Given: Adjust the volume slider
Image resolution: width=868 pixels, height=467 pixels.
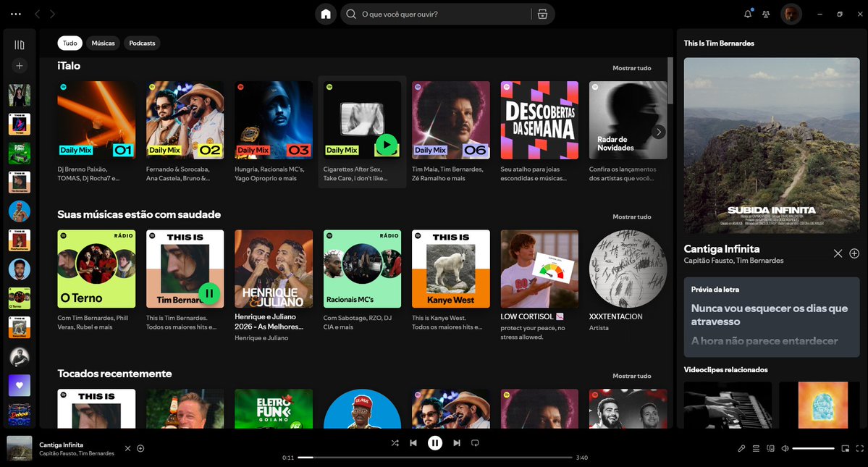Looking at the screenshot, I should (x=813, y=449).
